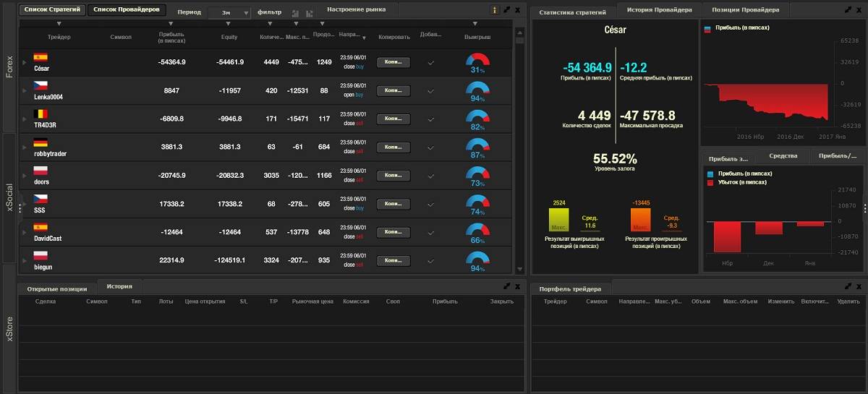This screenshot has width=868, height=394.
Task: Switch to История Провайдера tab
Action: click(x=659, y=10)
